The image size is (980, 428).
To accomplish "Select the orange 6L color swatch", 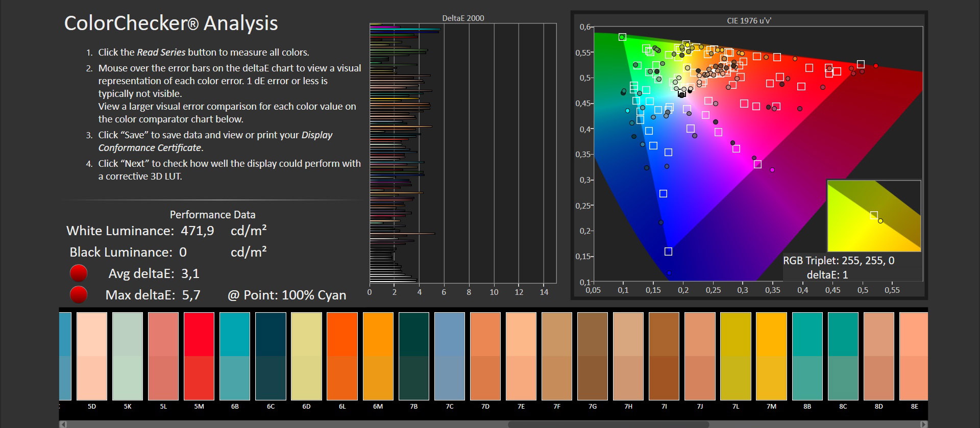I will point(342,356).
